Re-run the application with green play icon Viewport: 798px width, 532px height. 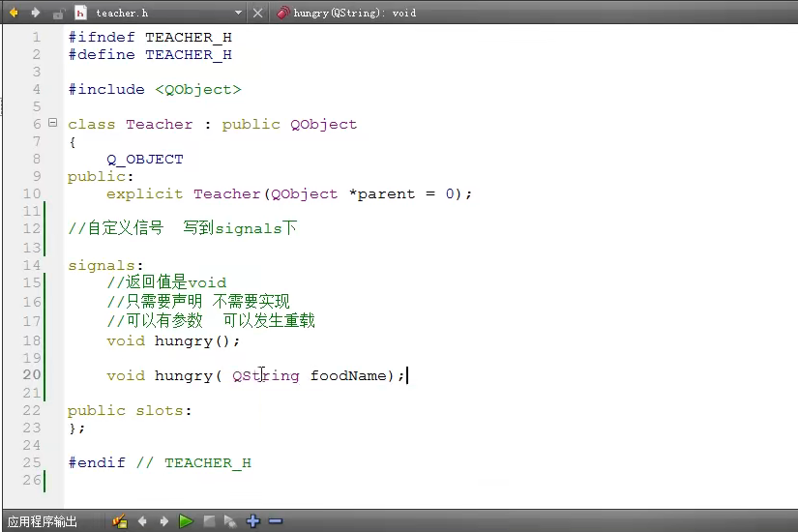(186, 521)
